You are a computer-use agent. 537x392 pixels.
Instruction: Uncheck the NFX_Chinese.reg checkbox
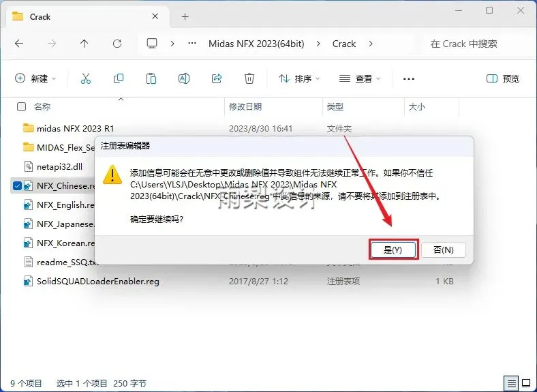(x=17, y=185)
